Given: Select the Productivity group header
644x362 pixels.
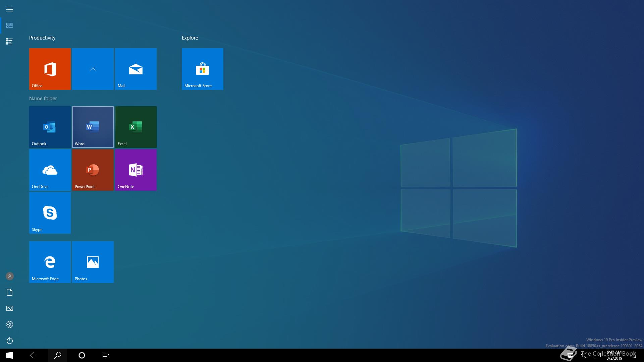Looking at the screenshot, I should point(42,38).
